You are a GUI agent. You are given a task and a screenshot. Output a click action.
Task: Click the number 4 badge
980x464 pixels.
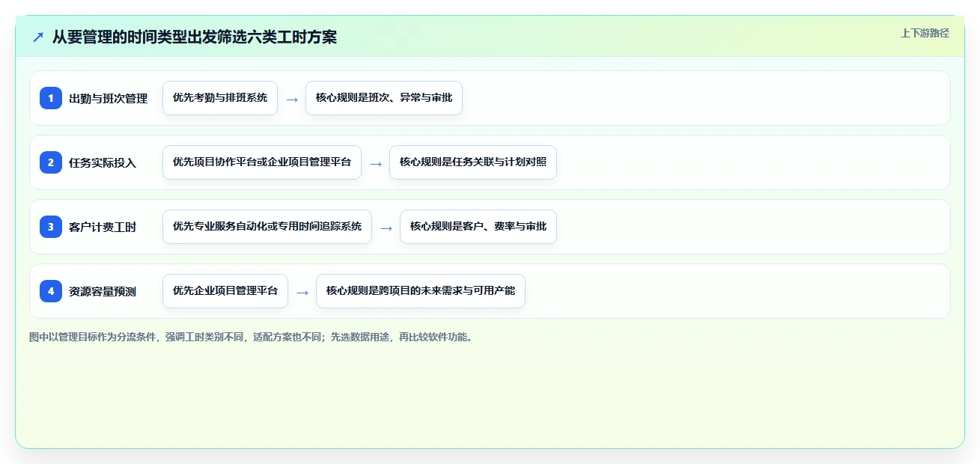coord(51,291)
